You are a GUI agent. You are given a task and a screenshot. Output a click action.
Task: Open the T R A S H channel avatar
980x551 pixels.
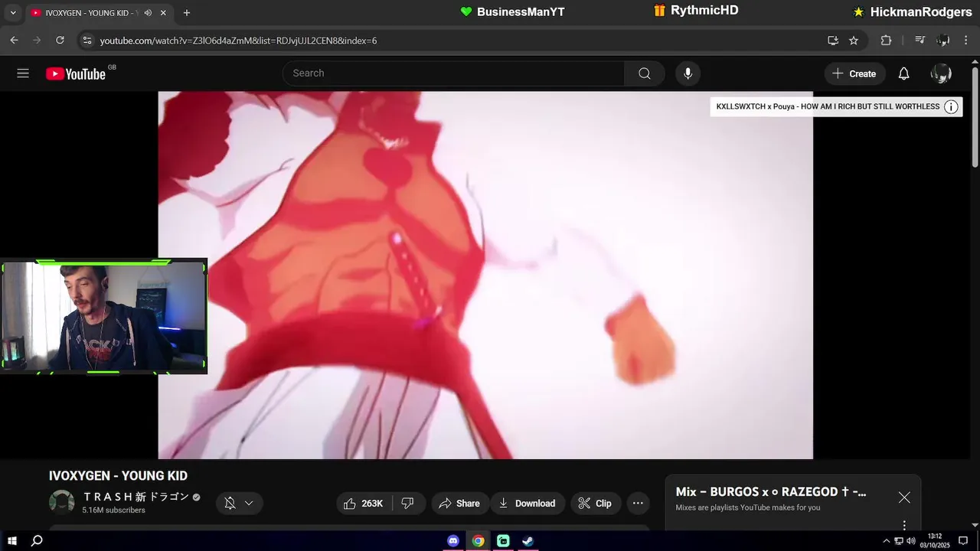click(x=61, y=502)
